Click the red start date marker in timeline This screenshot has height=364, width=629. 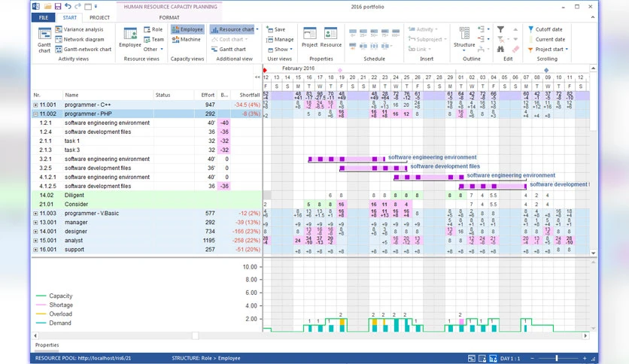pyautogui.click(x=265, y=70)
